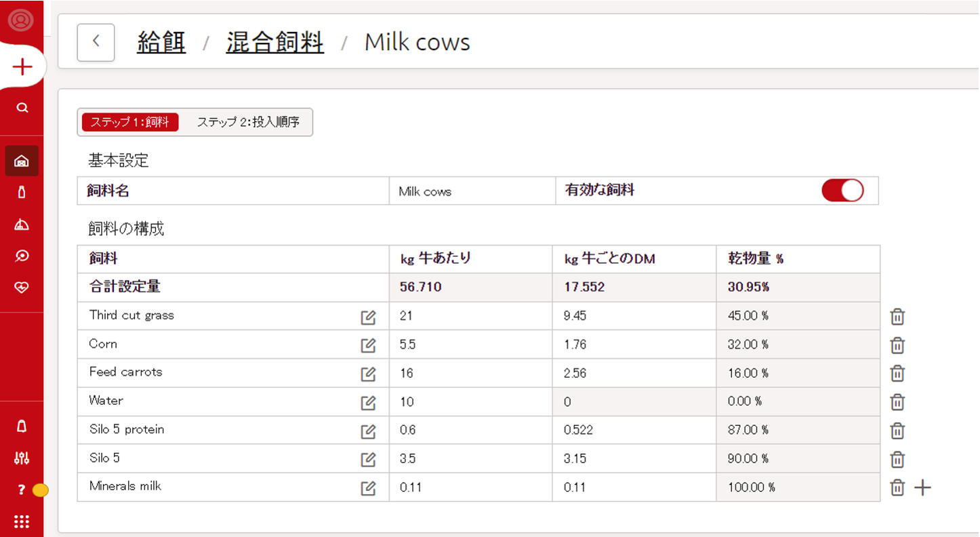This screenshot has height=537, width=980.
Task: Open notifications bell in sidebar
Action: click(x=22, y=426)
